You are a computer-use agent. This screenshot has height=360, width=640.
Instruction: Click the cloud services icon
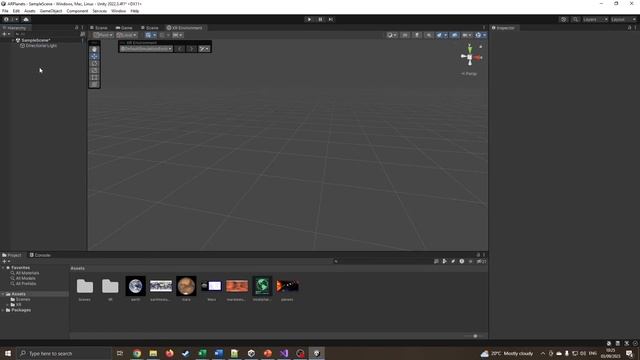tap(26, 19)
